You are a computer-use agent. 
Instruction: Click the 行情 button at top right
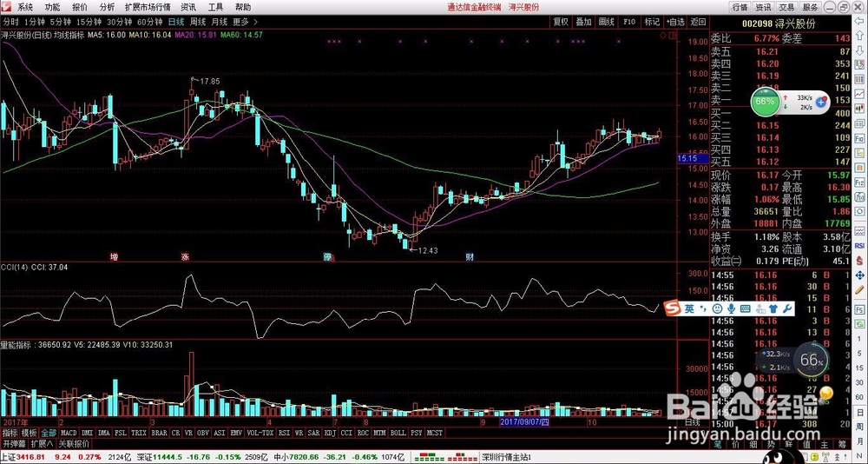click(x=740, y=7)
